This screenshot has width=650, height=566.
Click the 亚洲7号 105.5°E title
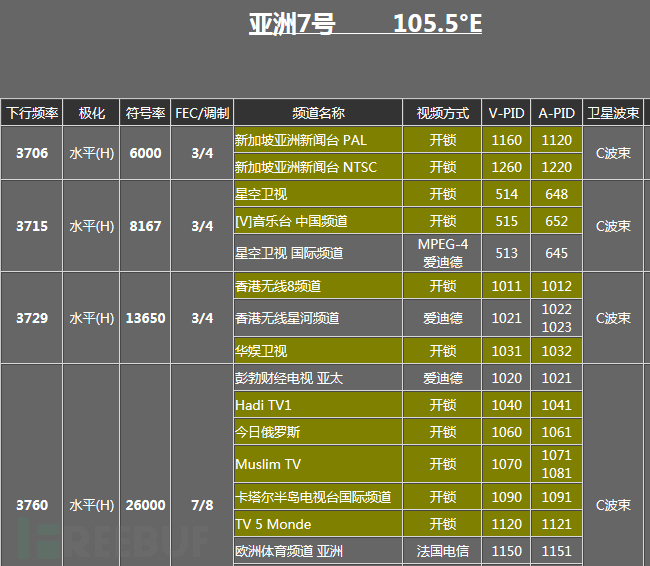coord(365,24)
